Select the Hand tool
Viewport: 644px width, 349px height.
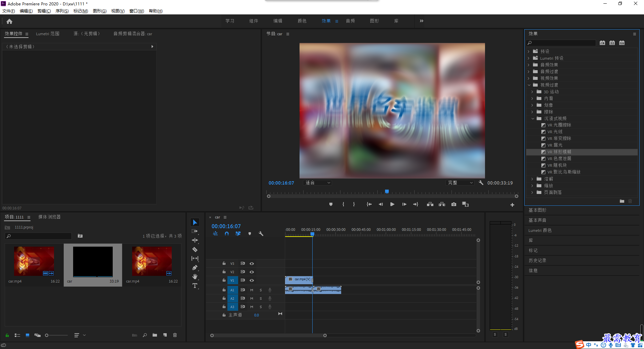(195, 277)
